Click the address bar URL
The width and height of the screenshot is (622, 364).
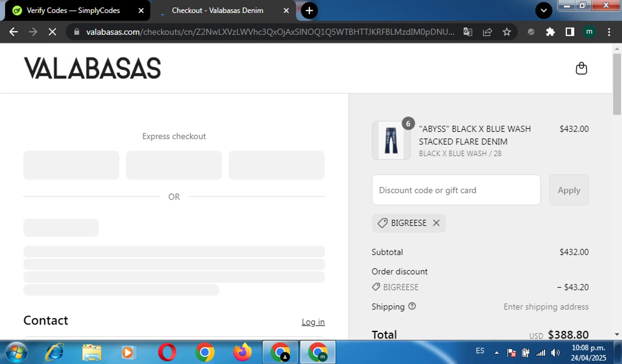[270, 32]
